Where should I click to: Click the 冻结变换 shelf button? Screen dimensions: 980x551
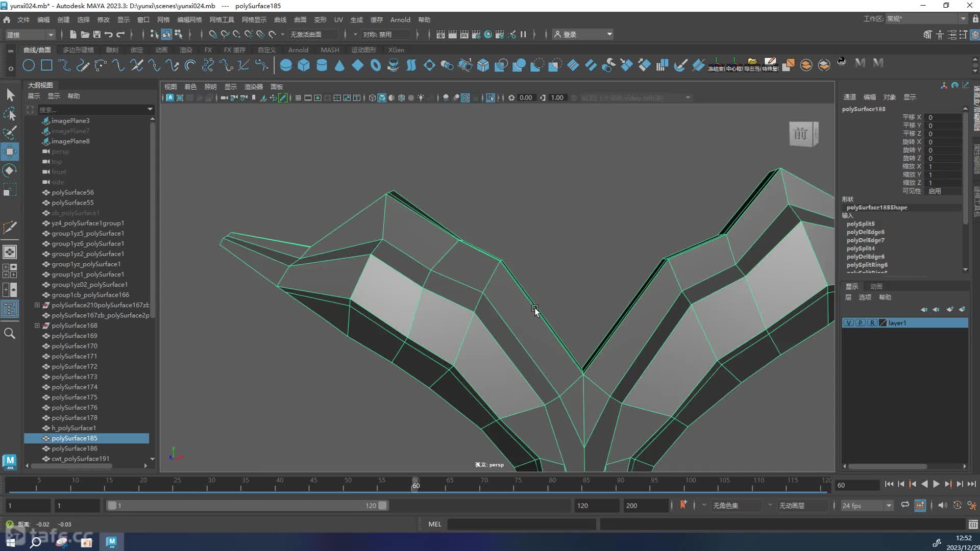[716, 65]
